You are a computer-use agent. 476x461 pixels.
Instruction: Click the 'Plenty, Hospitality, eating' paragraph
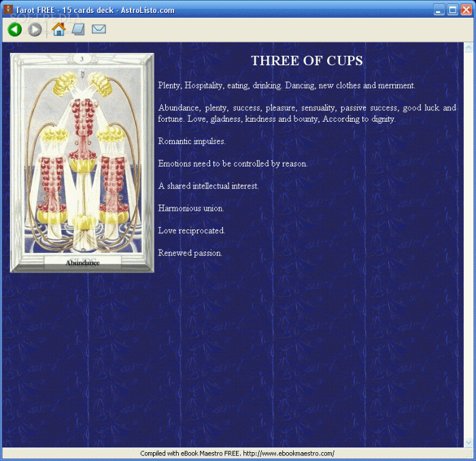[286, 86]
